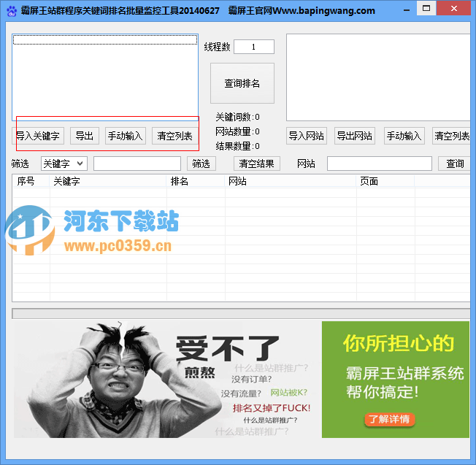Focus the 网站 search input field

pos(380,164)
